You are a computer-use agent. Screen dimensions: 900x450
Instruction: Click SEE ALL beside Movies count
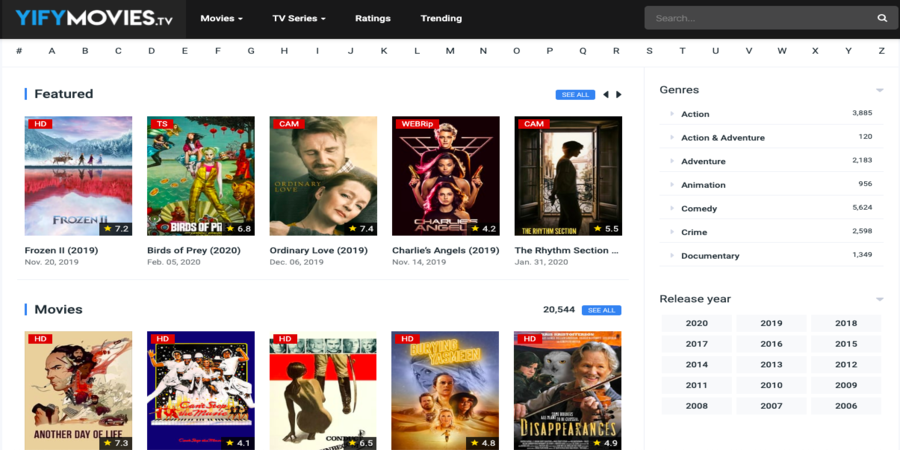pyautogui.click(x=602, y=311)
